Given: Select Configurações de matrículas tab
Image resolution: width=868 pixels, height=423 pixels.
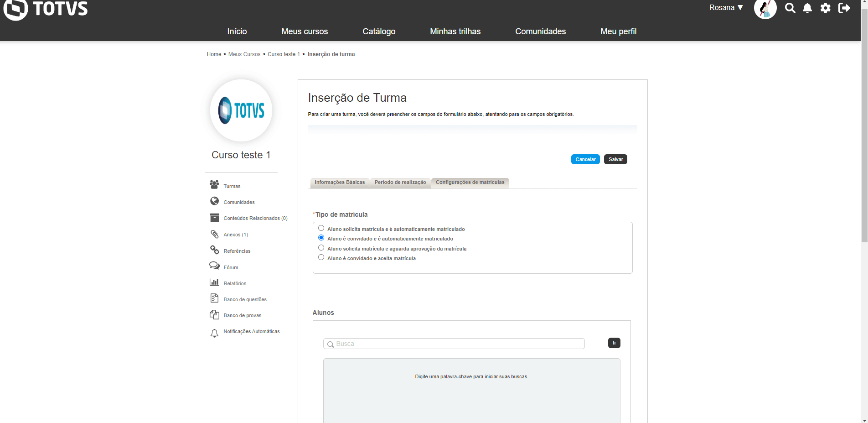Looking at the screenshot, I should point(470,183).
